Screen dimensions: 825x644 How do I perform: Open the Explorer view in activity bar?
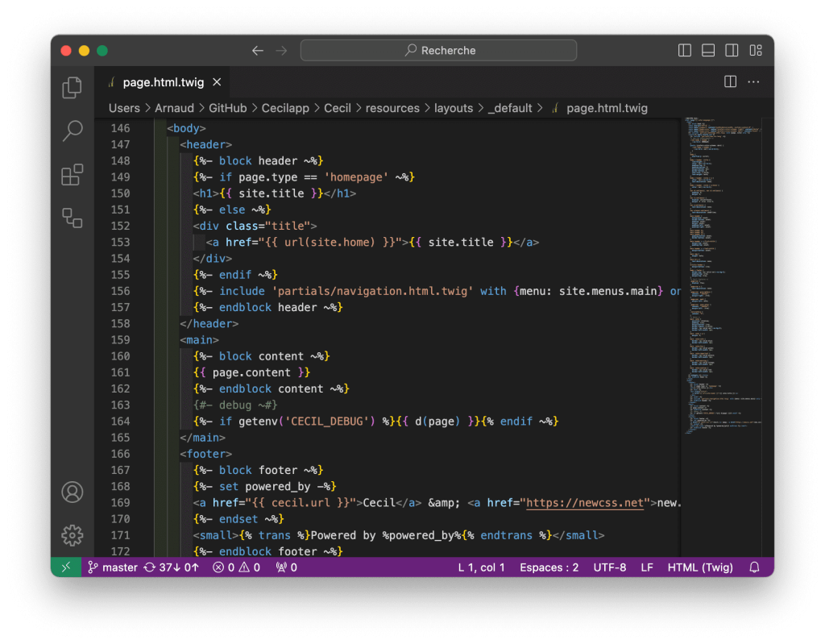(x=73, y=87)
